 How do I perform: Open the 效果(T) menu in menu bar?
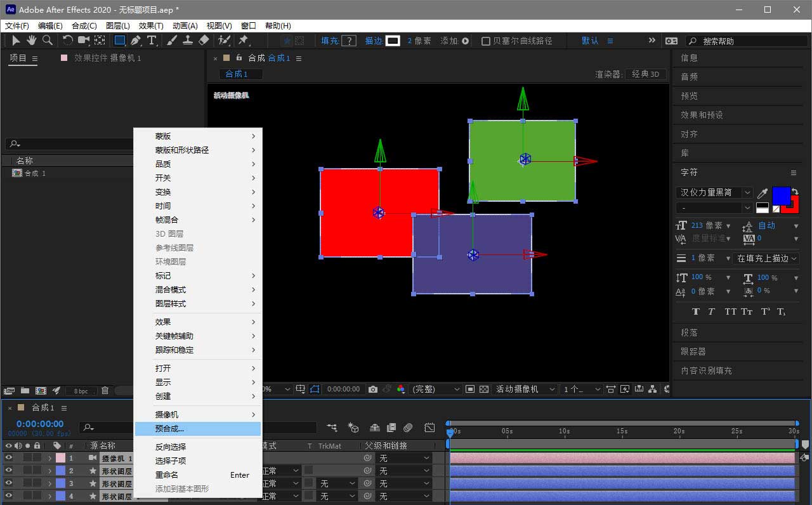pos(151,26)
